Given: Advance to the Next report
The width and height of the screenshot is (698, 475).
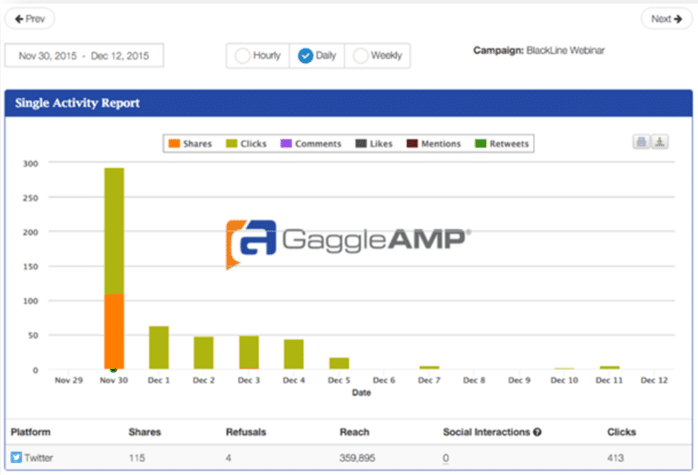Looking at the screenshot, I should point(666,19).
